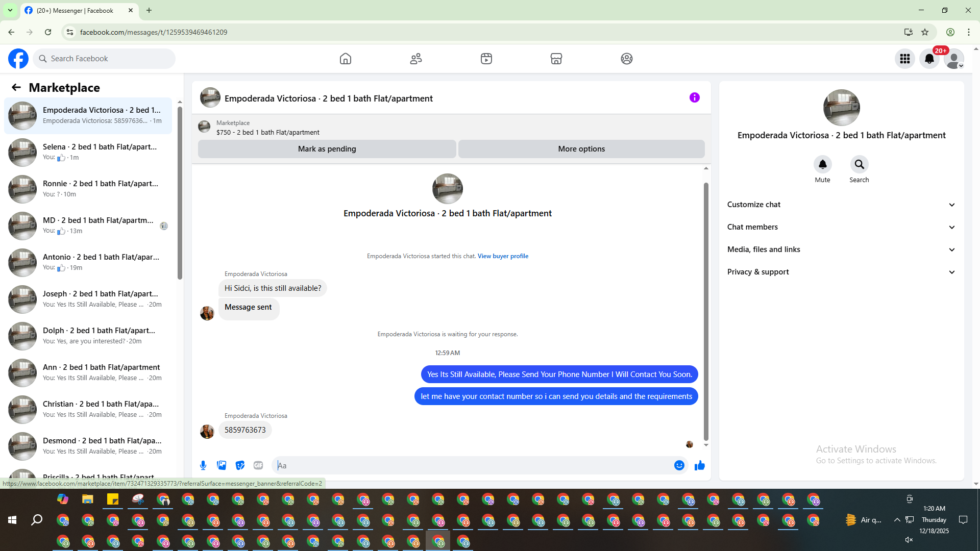Open the Facebook notifications bell
Screen dimensions: 980x551
929,59
